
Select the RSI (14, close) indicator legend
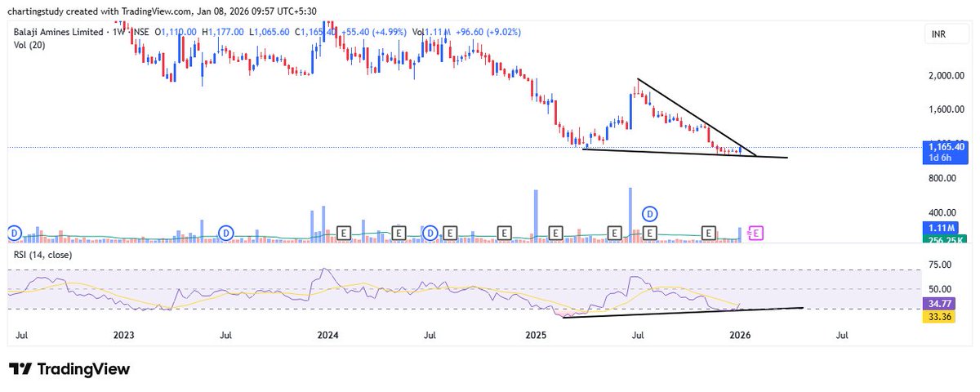(x=42, y=256)
